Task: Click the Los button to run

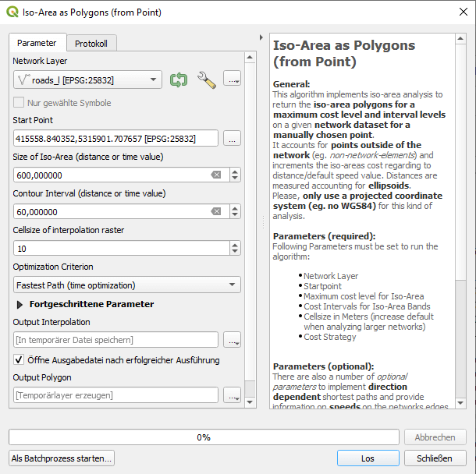Action: coord(368,458)
